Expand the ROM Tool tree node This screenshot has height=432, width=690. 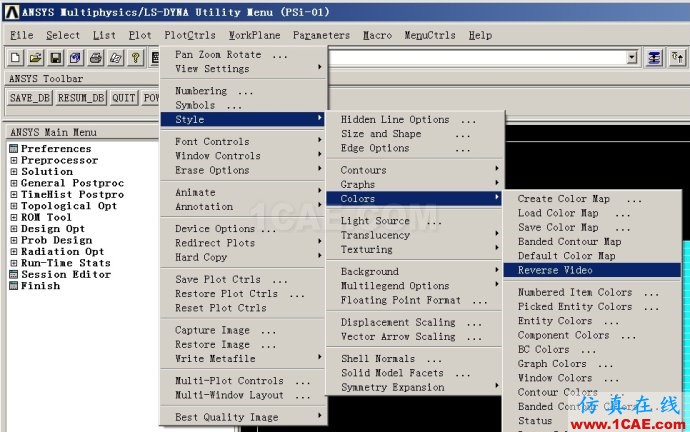tap(14, 217)
